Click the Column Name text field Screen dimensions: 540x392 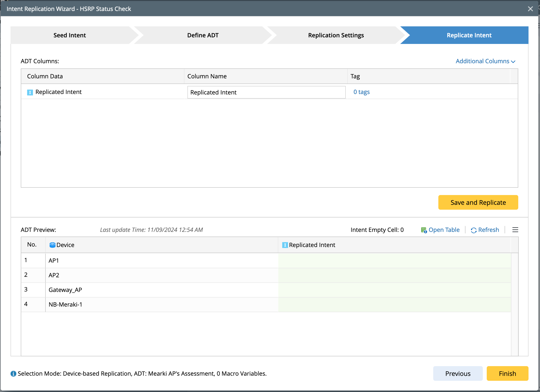pyautogui.click(x=266, y=92)
